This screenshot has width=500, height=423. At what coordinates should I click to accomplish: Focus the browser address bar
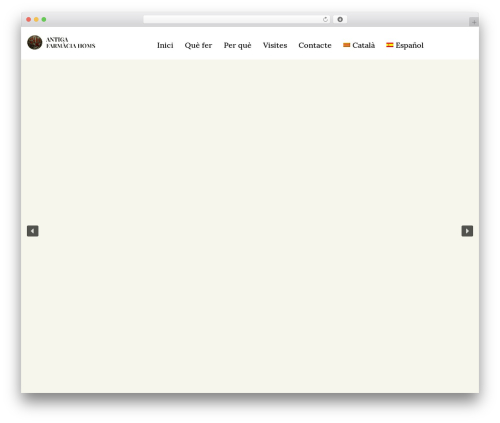tap(233, 20)
